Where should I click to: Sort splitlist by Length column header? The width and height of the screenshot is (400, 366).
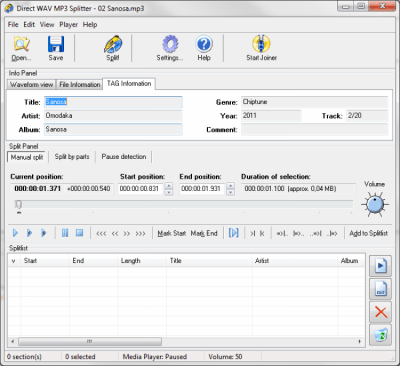(142, 261)
